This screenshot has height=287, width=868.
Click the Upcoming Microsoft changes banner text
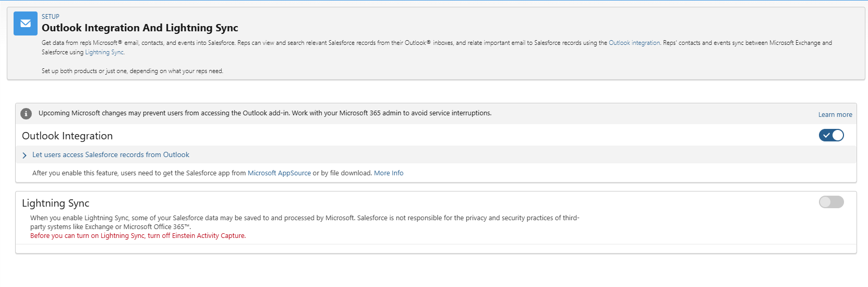pyautogui.click(x=265, y=113)
